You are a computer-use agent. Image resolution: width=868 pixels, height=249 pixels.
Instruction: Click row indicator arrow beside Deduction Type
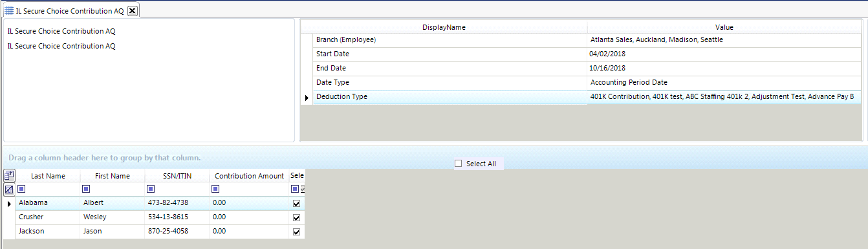click(x=307, y=98)
